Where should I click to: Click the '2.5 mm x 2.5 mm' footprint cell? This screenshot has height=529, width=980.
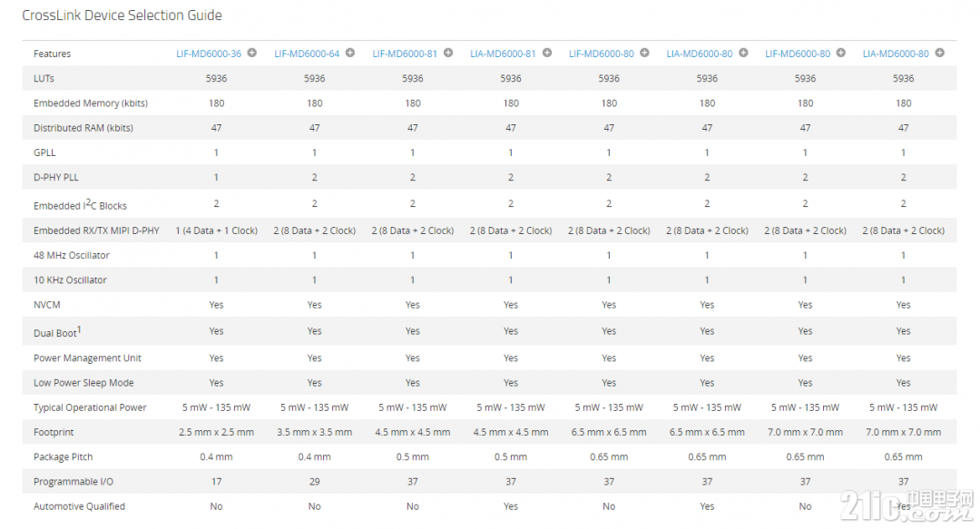pos(216,432)
